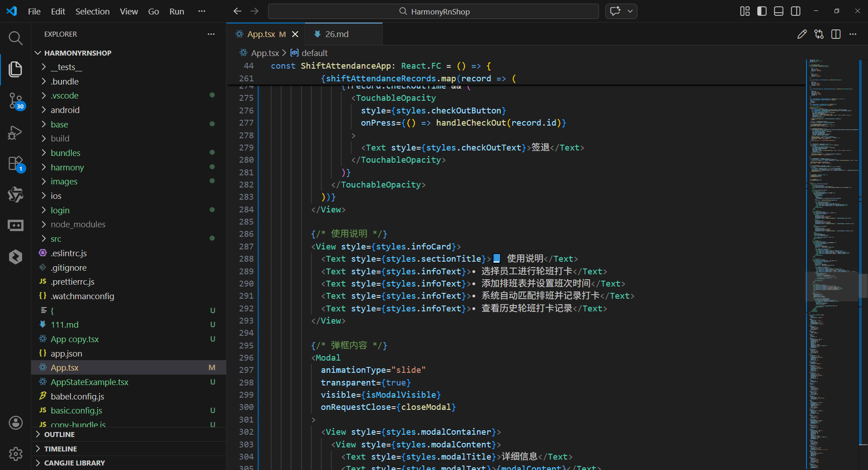Toggle the primary side bar
Image resolution: width=868 pixels, height=470 pixels.
762,11
